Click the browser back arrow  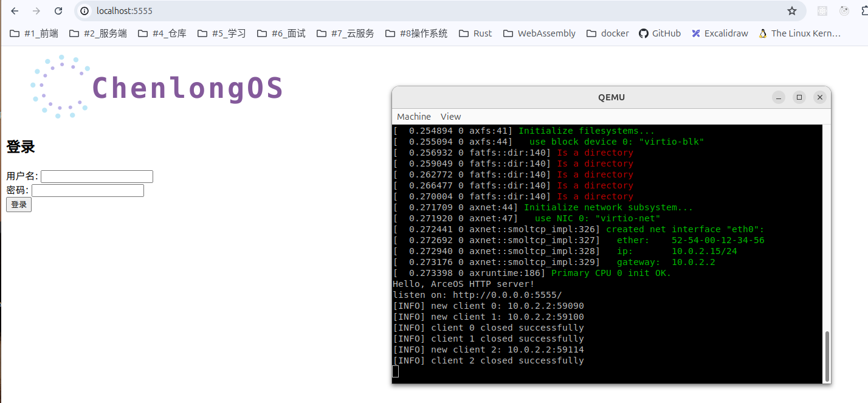click(x=15, y=11)
